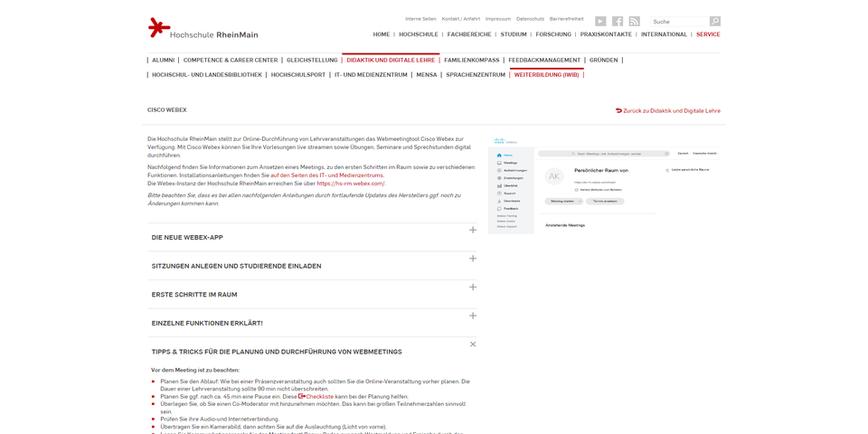Viewport: 868px width, 434px height.
Task: Select Didaktik und Digitale Lehre tab
Action: [391, 60]
